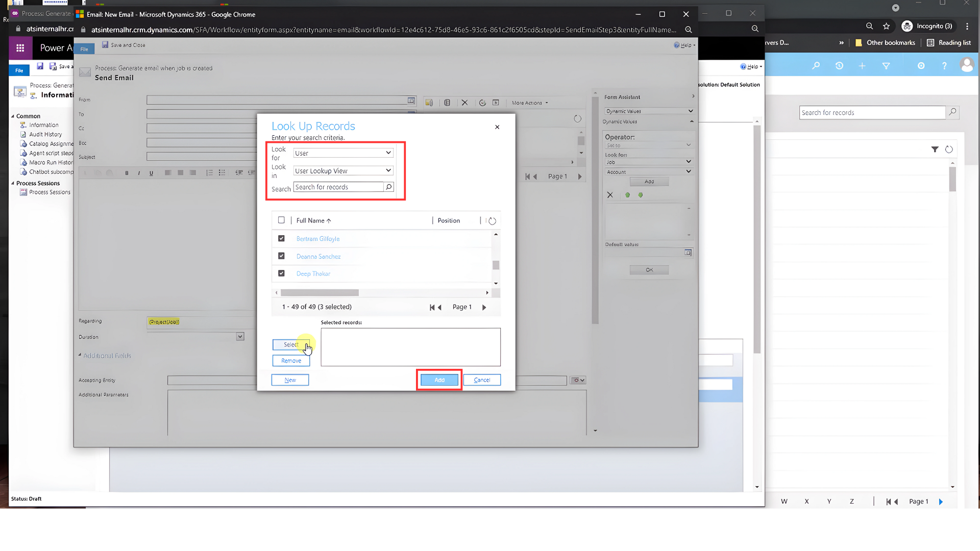Click the File tab in process window

pos(19,70)
